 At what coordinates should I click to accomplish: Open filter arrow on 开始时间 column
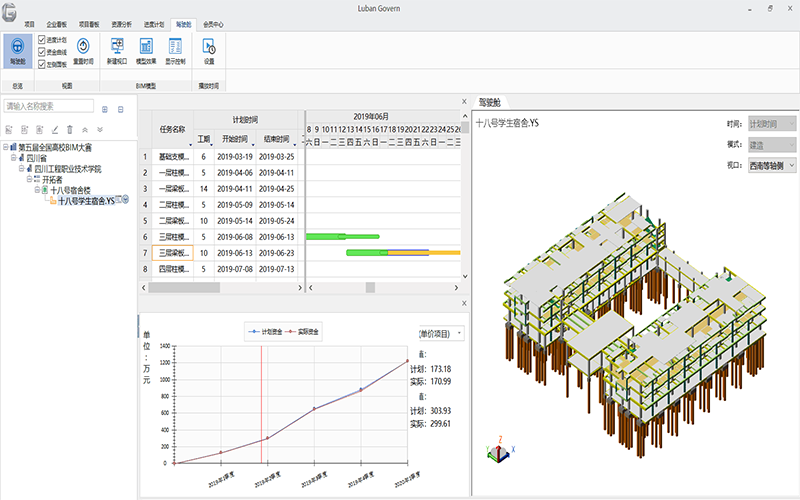point(253,145)
